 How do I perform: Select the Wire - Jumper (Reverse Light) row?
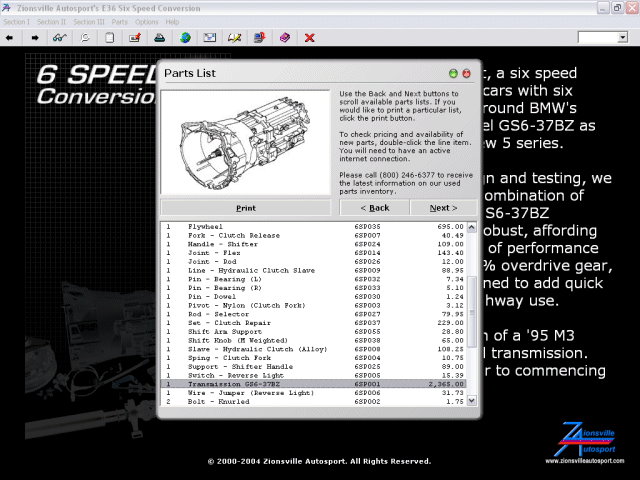click(313, 393)
